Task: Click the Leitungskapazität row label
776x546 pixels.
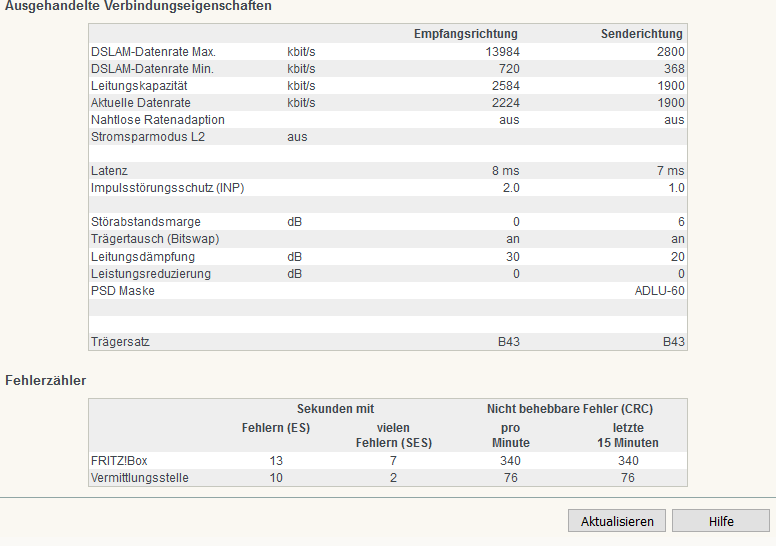Action: [139, 86]
